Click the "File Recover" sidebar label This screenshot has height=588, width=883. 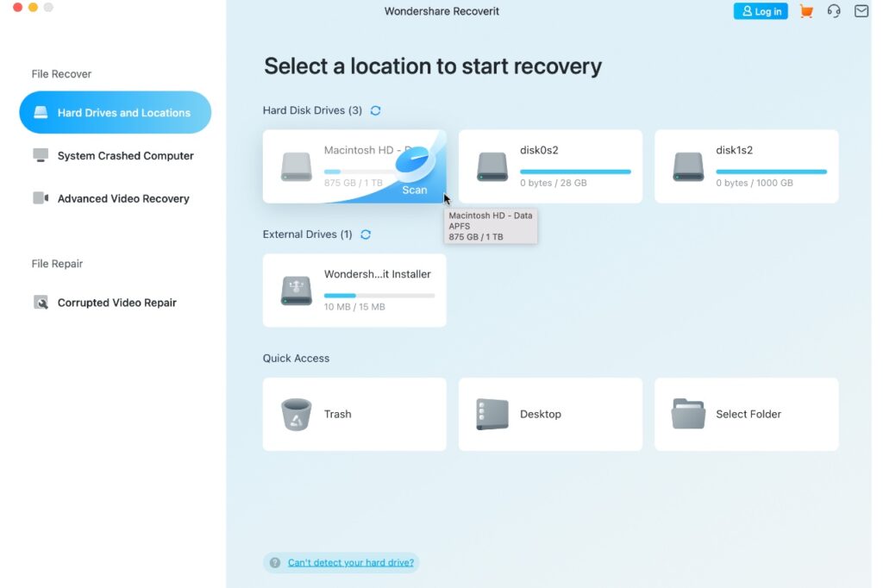(61, 74)
